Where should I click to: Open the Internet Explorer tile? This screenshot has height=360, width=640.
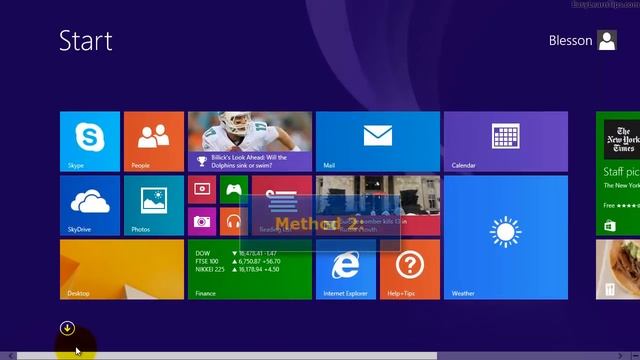point(346,269)
